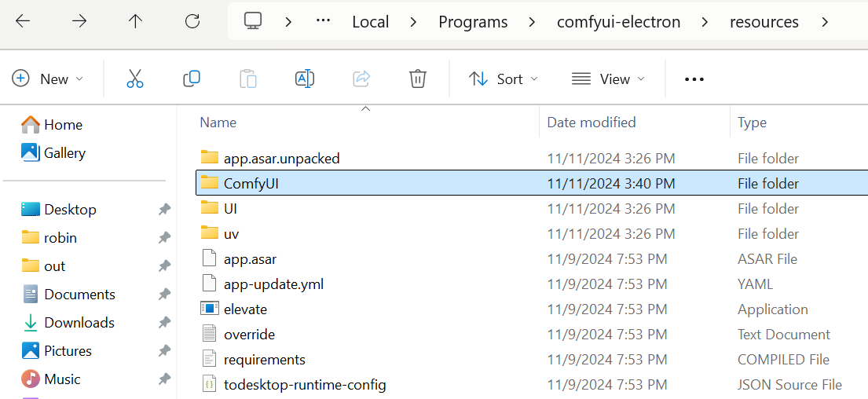Open the New item dropdown

48,79
